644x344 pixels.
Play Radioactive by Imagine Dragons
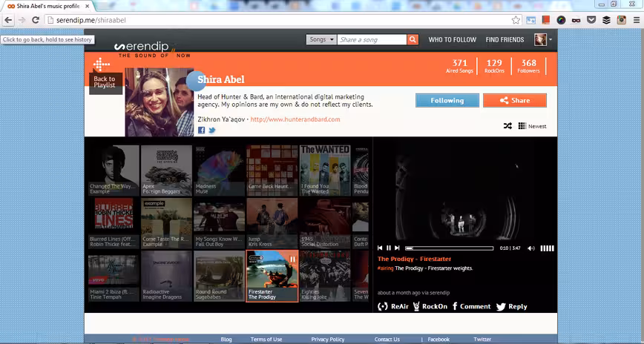click(166, 277)
